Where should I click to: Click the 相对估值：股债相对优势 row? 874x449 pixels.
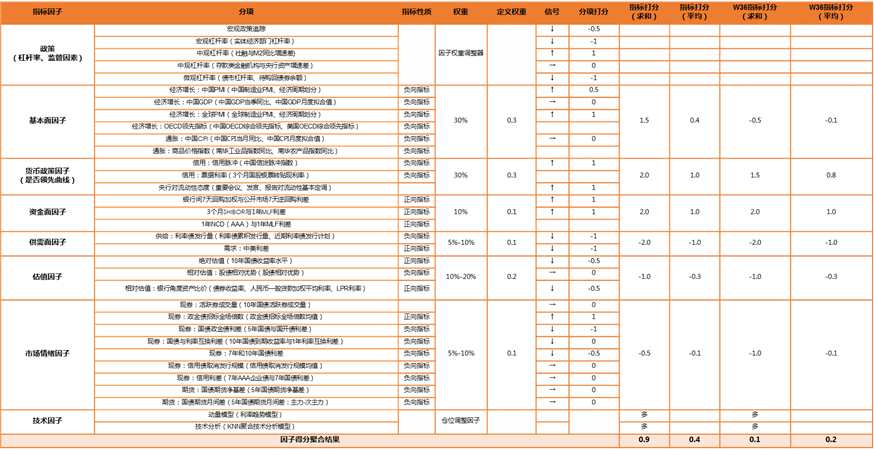(x=246, y=273)
